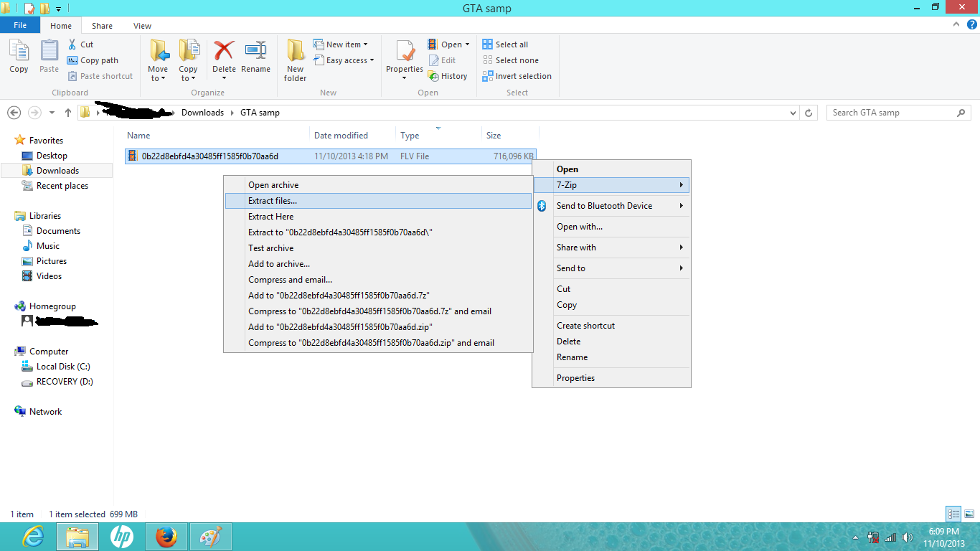The image size is (980, 551).
Task: Select Downloads in the navigation pane
Action: (57, 171)
